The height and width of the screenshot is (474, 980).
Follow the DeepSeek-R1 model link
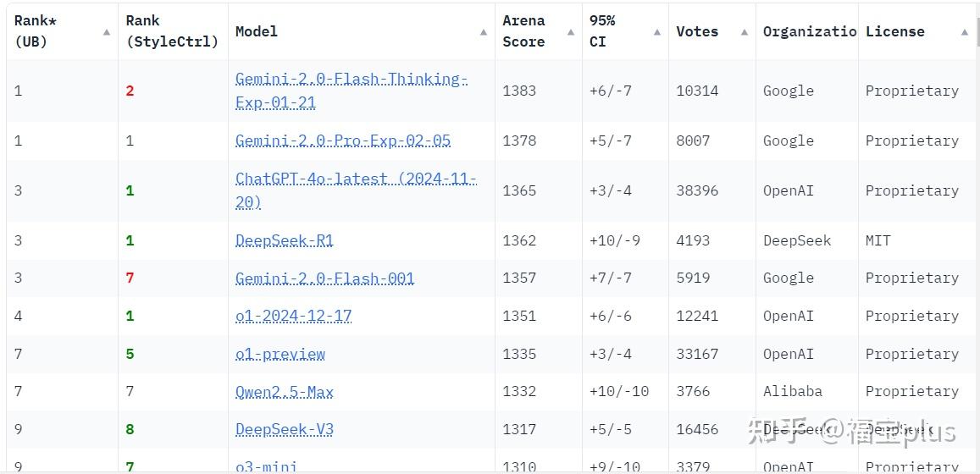point(285,240)
